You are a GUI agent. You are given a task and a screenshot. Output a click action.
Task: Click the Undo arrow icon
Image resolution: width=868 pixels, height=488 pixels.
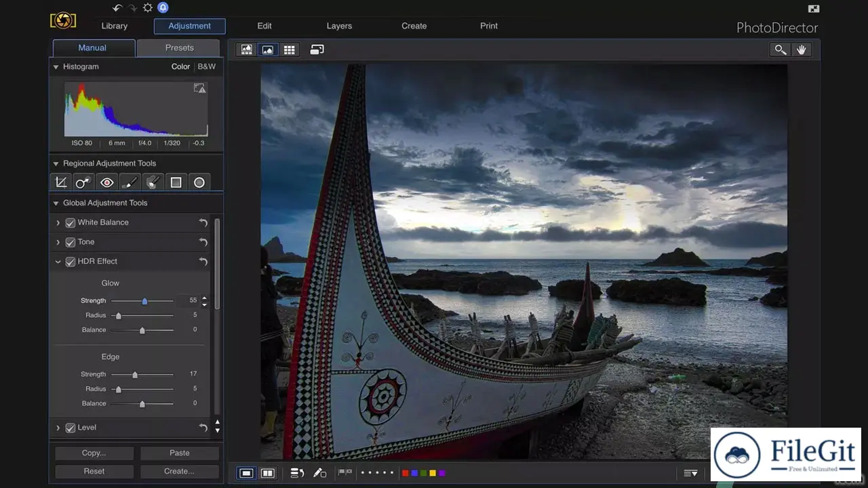click(117, 8)
